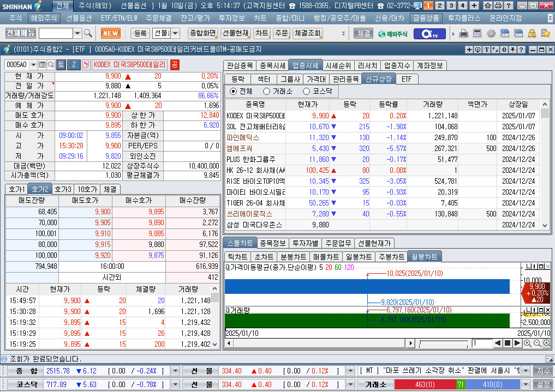Image resolution: width=555 pixels, height=392 pixels.
Task: Click the NEW button in toolbar
Action: (110, 33)
